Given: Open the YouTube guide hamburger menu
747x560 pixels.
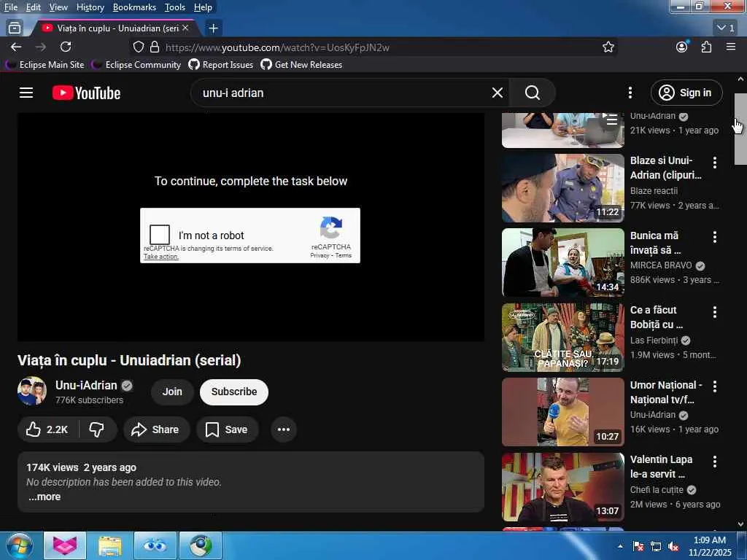Looking at the screenshot, I should click(x=26, y=93).
